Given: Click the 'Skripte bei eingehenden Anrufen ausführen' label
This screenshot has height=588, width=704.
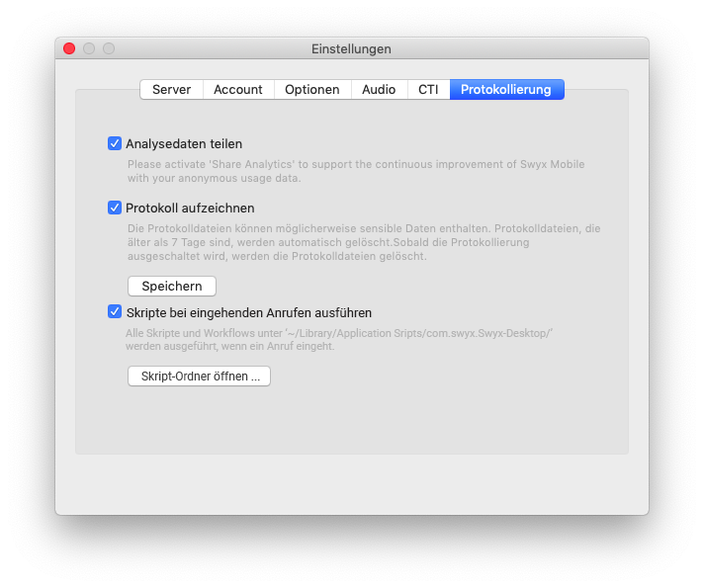Looking at the screenshot, I should coord(248,313).
